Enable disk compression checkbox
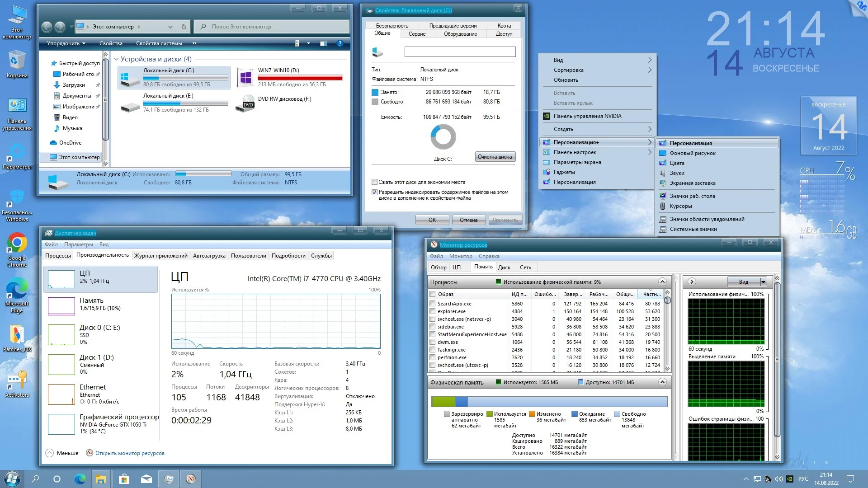This screenshot has height=488, width=868. click(374, 182)
